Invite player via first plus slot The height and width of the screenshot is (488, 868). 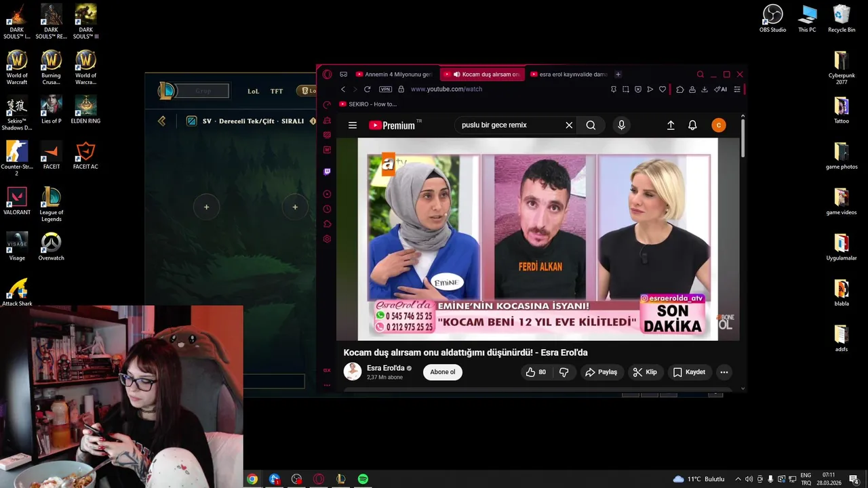coord(206,207)
